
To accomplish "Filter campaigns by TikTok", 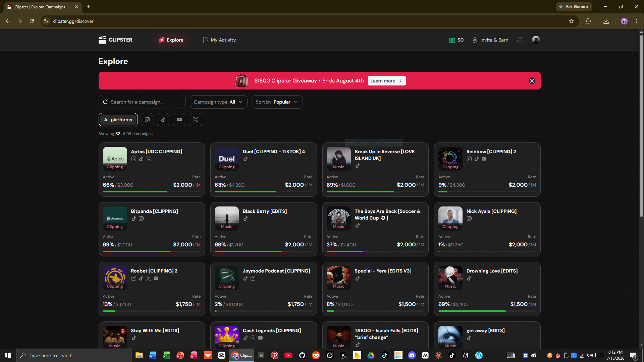I will (163, 120).
